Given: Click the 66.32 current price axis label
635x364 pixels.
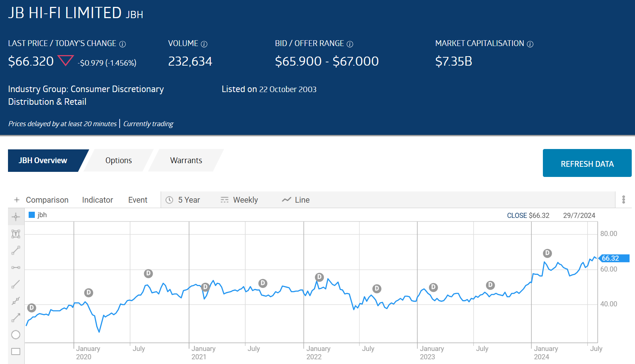Looking at the screenshot, I should (x=614, y=258).
